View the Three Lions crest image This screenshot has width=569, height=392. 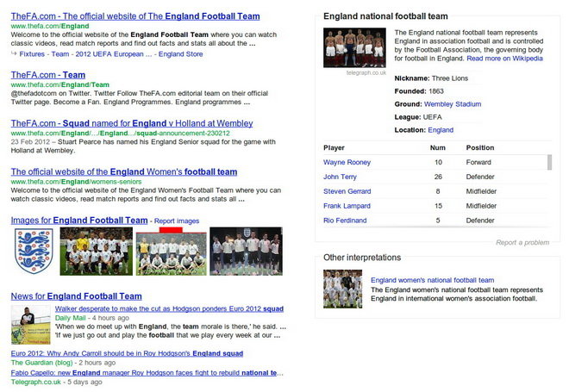point(34,251)
